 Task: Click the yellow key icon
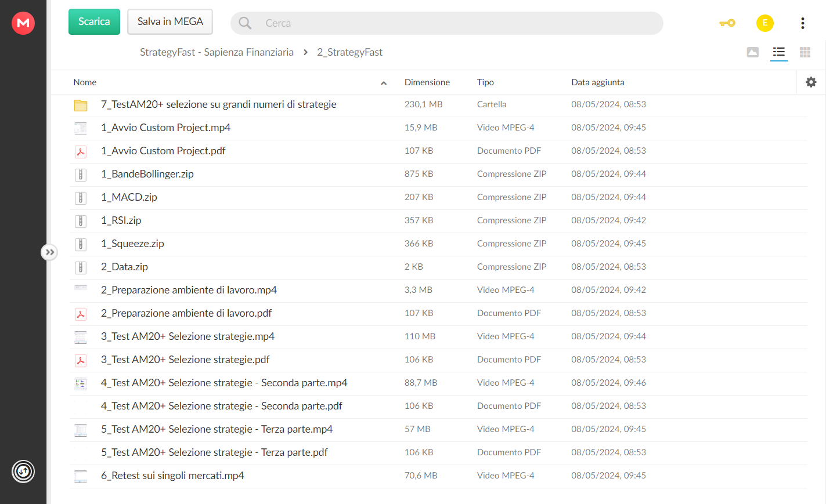click(727, 23)
